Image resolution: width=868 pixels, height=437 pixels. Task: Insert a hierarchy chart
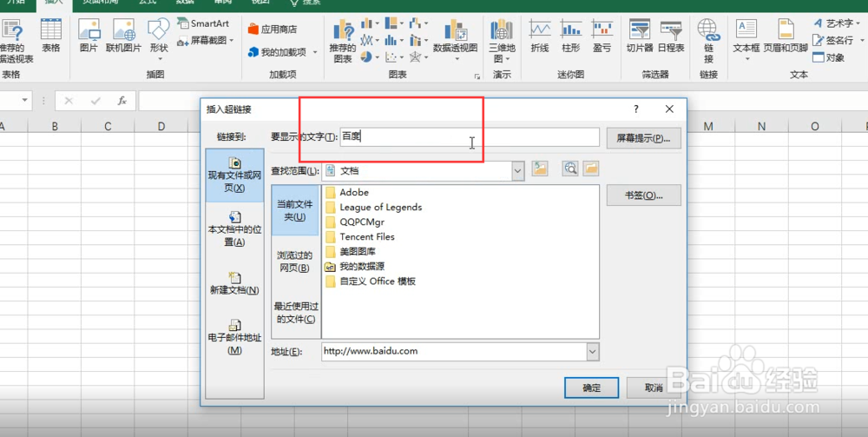tap(395, 23)
